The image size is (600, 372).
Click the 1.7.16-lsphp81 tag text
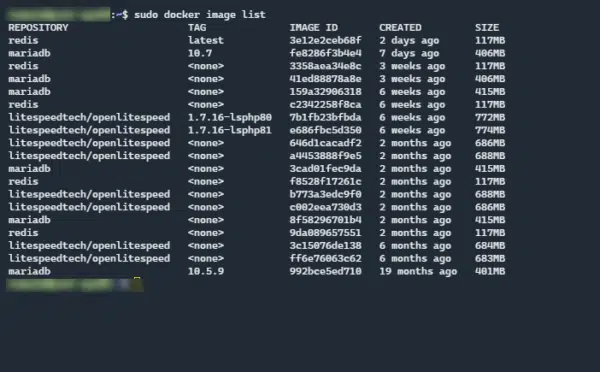230,130
